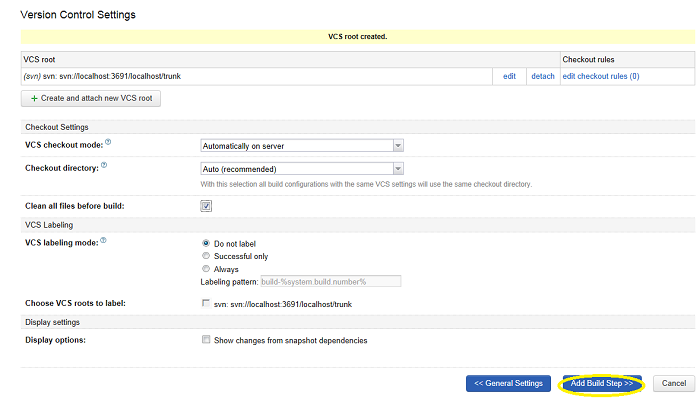Check the svn trunk root to label checkbox
This screenshot has height=412, width=700.
point(207,303)
